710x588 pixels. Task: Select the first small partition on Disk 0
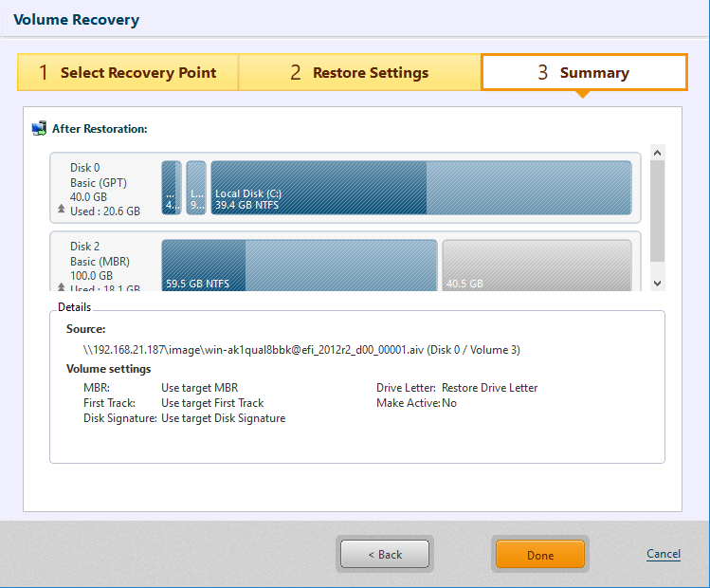pyautogui.click(x=172, y=187)
